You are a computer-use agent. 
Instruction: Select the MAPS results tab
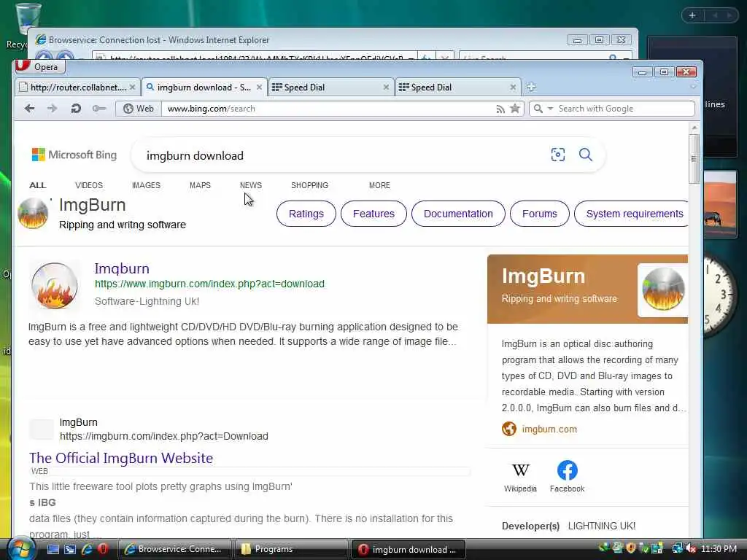click(x=200, y=185)
